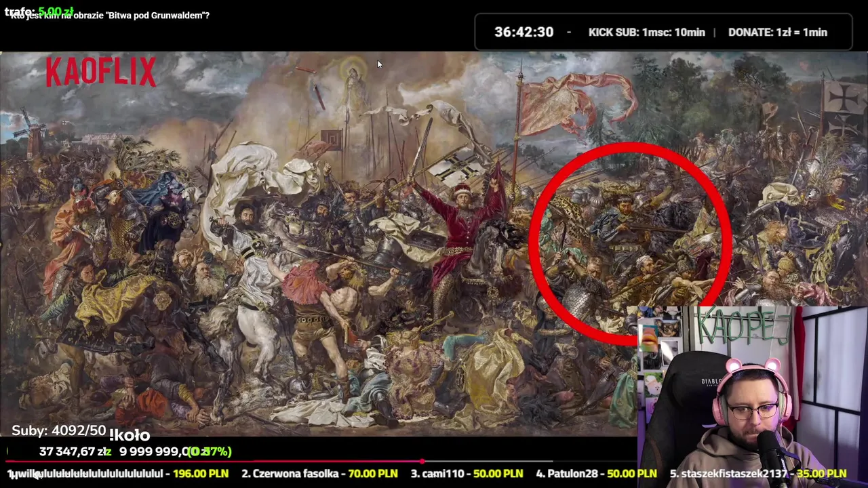Click the 'DONATE: 1zł = 1min' text

tap(777, 32)
